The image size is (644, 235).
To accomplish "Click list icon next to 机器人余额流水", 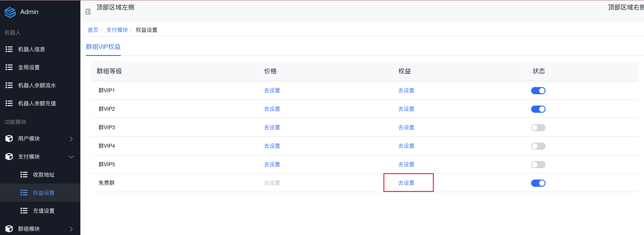I will pos(9,85).
